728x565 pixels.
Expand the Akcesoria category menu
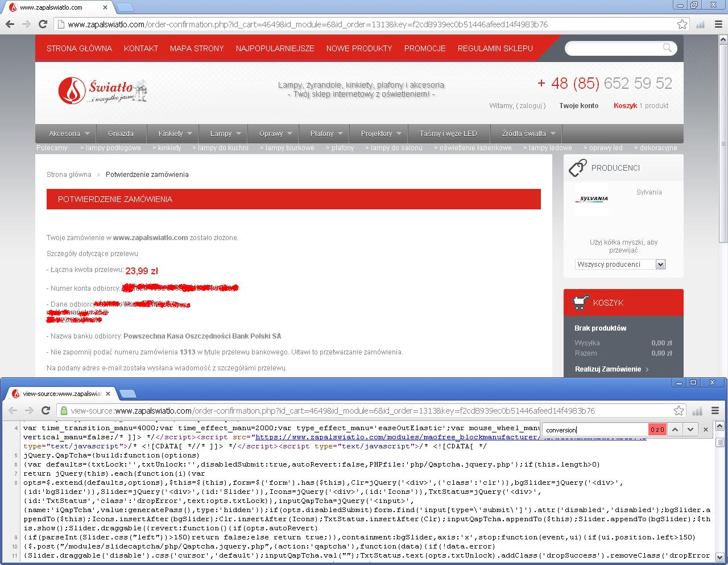pyautogui.click(x=87, y=134)
